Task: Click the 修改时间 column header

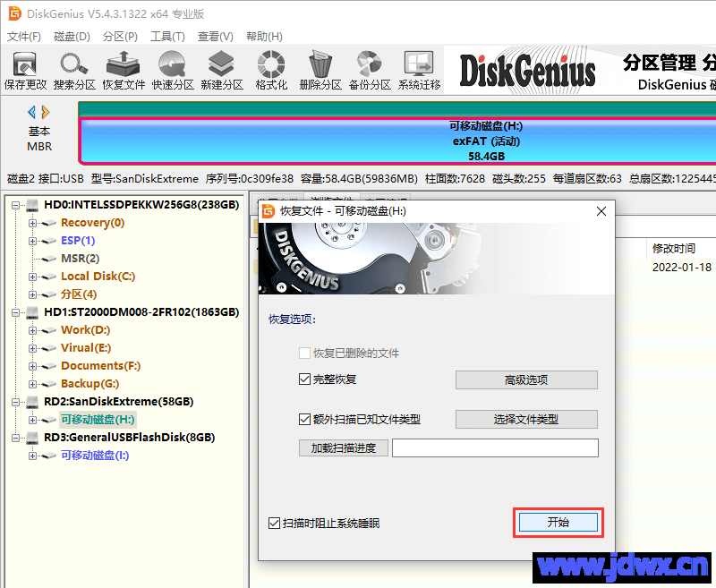Action: [x=674, y=248]
